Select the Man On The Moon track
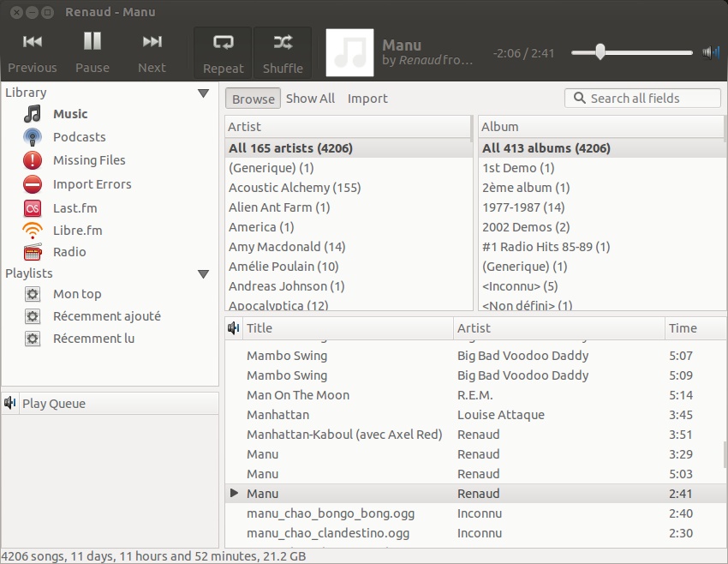This screenshot has height=564, width=728. coord(474,395)
